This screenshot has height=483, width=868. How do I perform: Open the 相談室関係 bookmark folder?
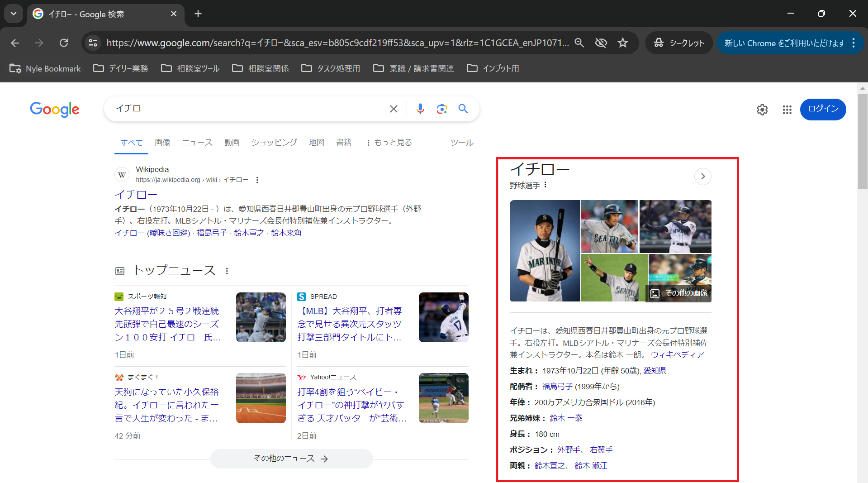[261, 68]
